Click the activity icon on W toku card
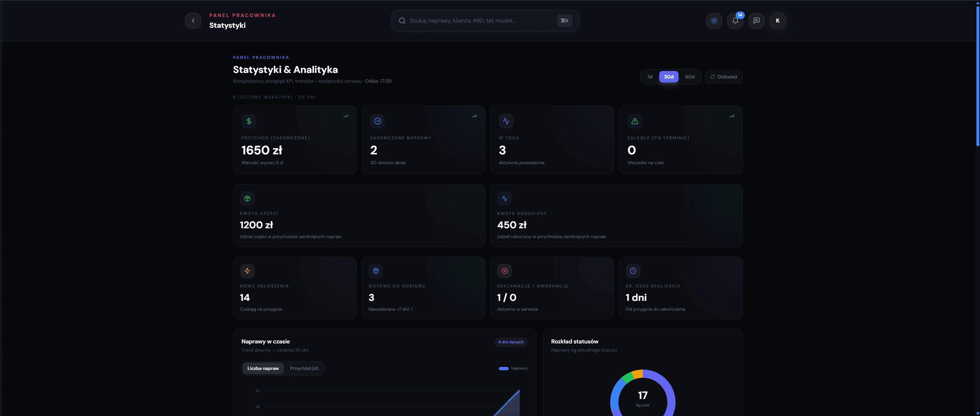980x416 pixels. click(x=506, y=121)
